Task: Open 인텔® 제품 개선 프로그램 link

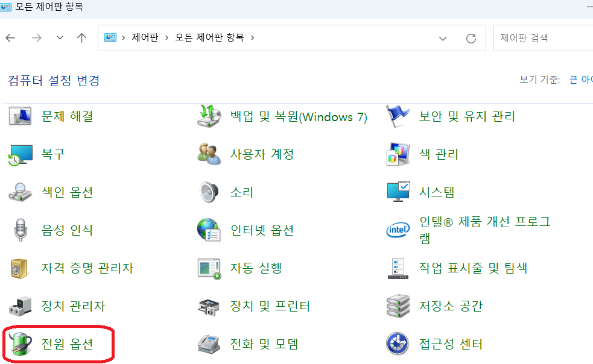Action: click(484, 230)
